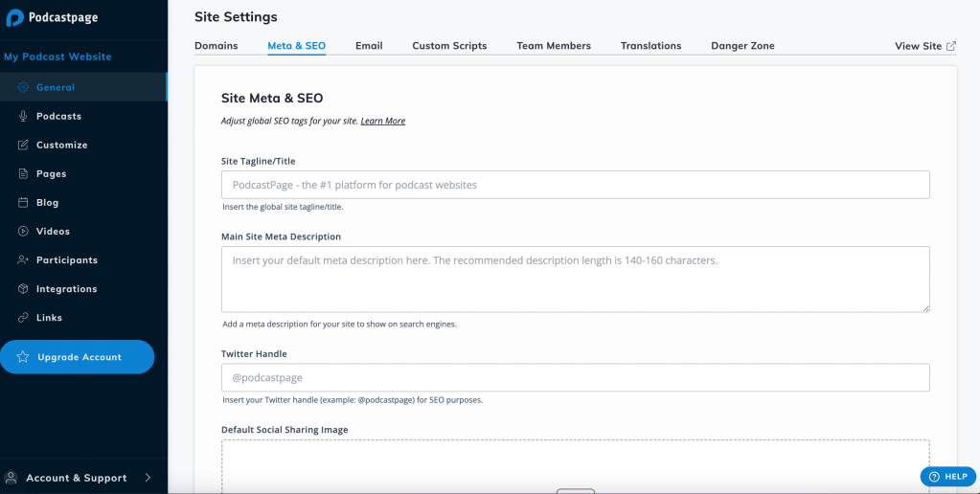This screenshot has height=494, width=980.
Task: Click the HELP button
Action: tap(948, 477)
